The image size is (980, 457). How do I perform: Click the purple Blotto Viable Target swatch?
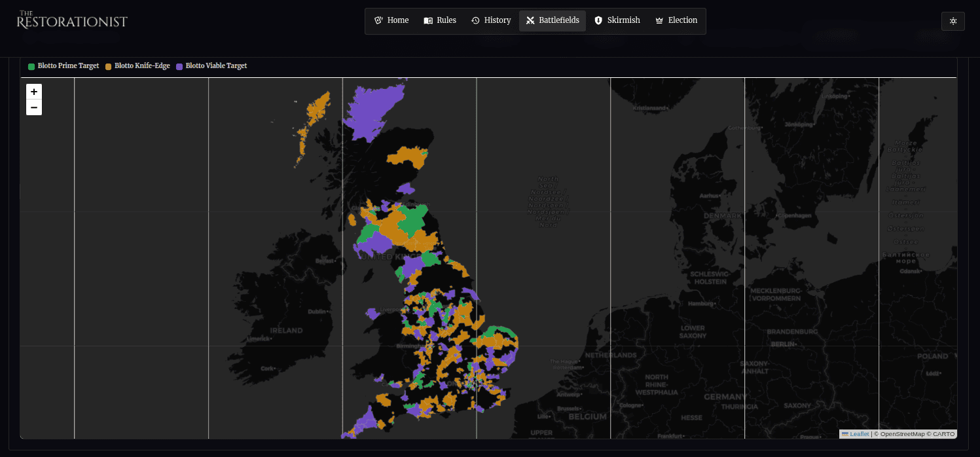coord(179,66)
